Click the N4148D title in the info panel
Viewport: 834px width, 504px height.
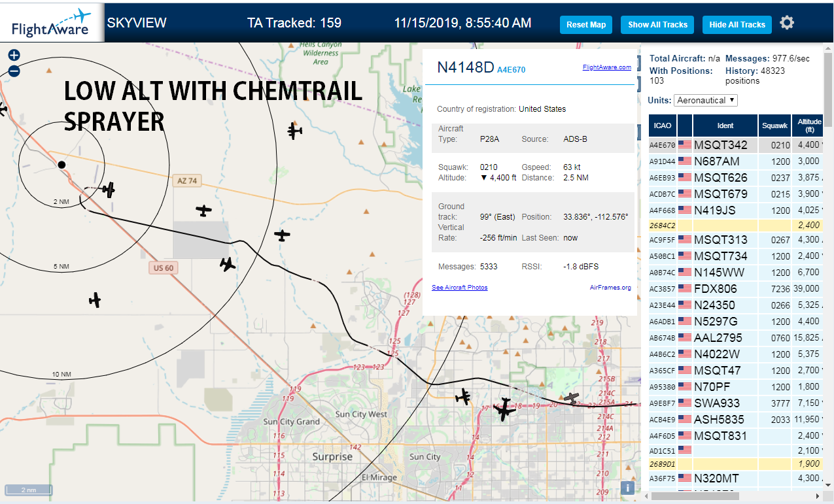pyautogui.click(x=466, y=67)
